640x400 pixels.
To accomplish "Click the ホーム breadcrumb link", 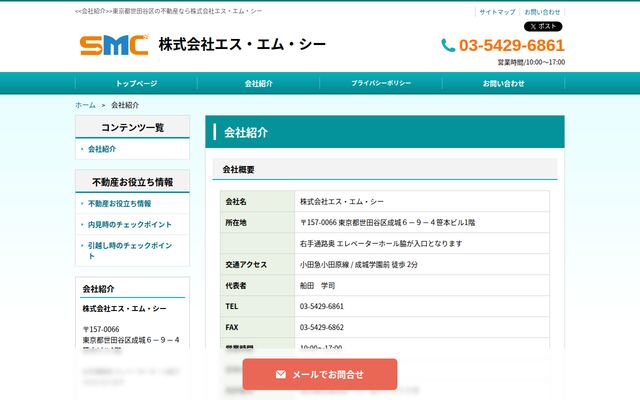I will click(x=85, y=105).
